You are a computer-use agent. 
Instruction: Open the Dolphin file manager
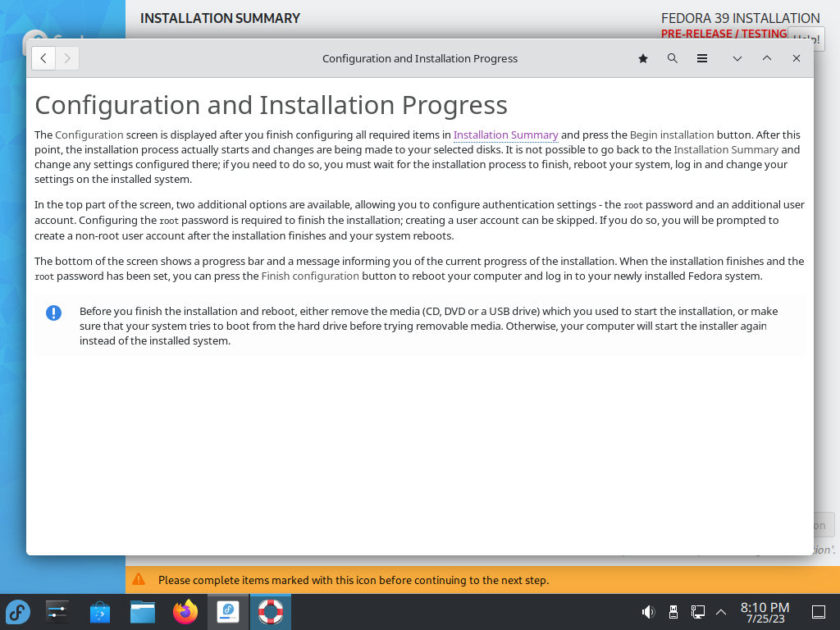coord(143,612)
